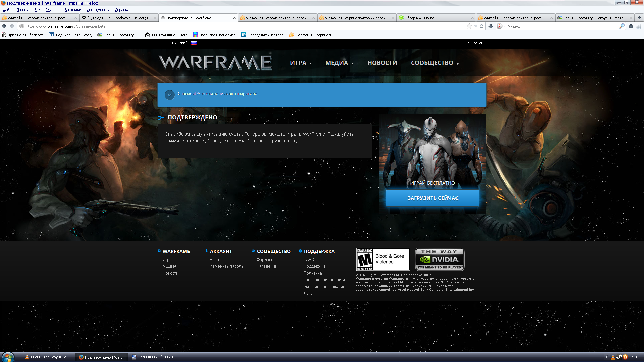Click the 'ЗАГРУЗИТЬ СЕЙЧАС' download button
Viewport: 644px width, 362px height.
[433, 198]
